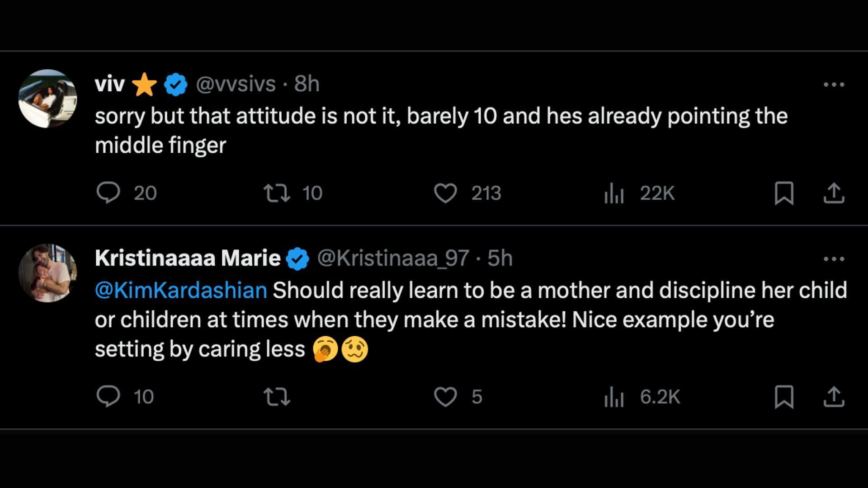Like Kristinaaaa Marie's tweet
The width and height of the screenshot is (868, 488).
coord(446,397)
